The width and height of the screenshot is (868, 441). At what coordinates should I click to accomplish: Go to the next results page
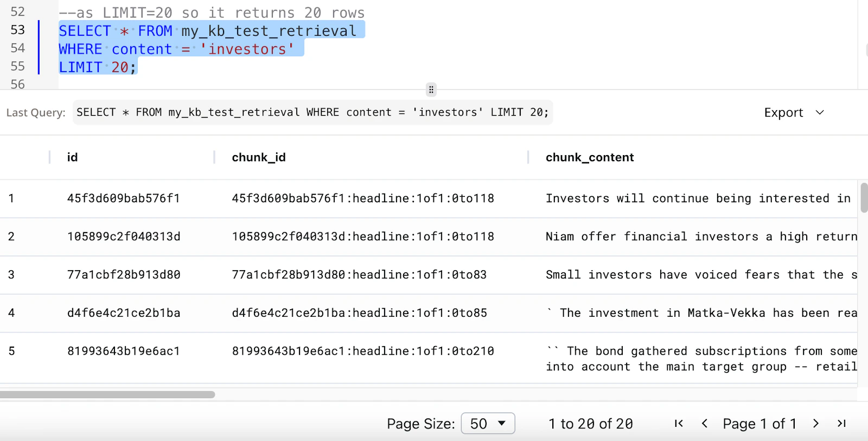(816, 424)
